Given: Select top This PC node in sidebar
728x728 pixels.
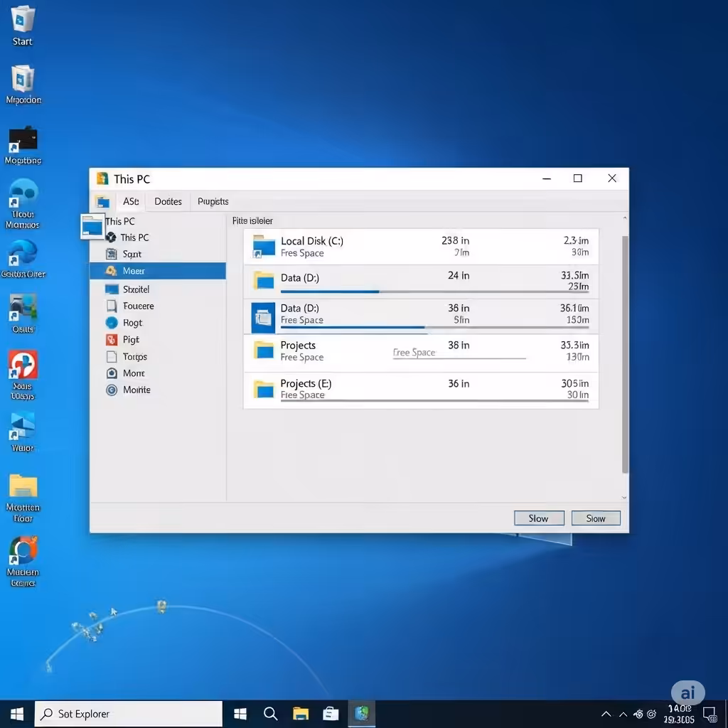Looking at the screenshot, I should (x=119, y=222).
